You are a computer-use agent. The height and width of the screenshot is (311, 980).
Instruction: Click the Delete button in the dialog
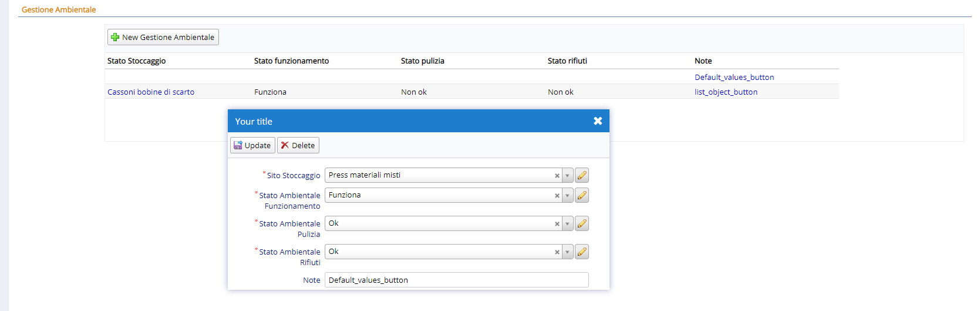[298, 145]
